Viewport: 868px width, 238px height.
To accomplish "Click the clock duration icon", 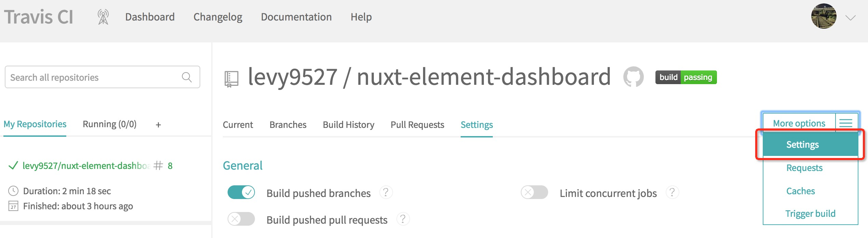I will (13, 191).
